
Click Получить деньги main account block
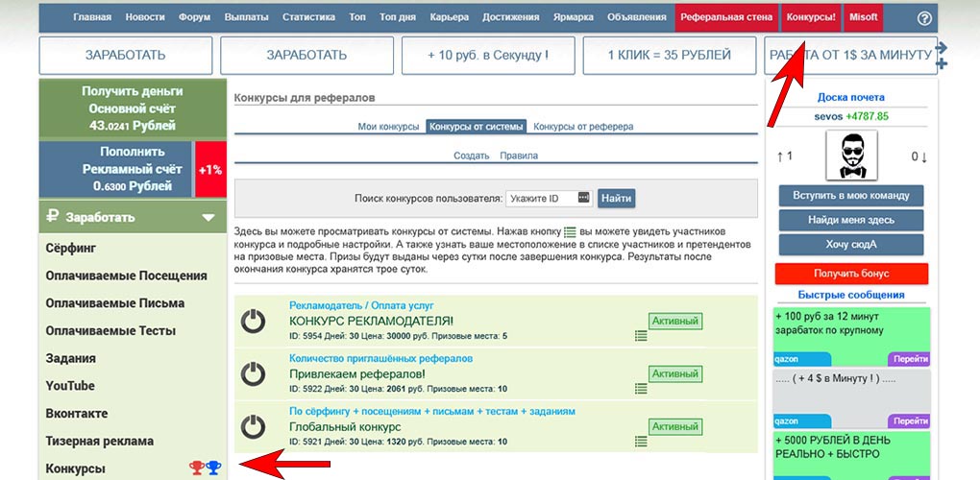[133, 108]
